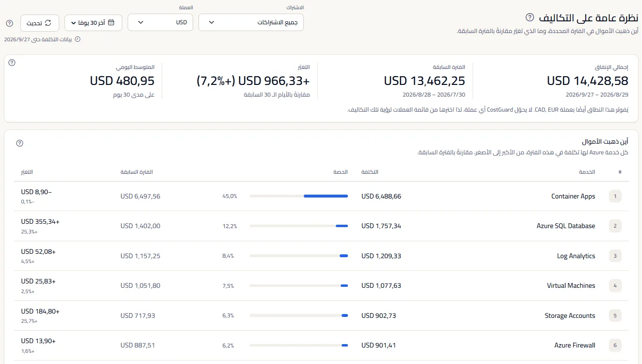This screenshot has height=364, width=642.
Task: Click total spend value USD 14,428,58
Action: (588, 81)
